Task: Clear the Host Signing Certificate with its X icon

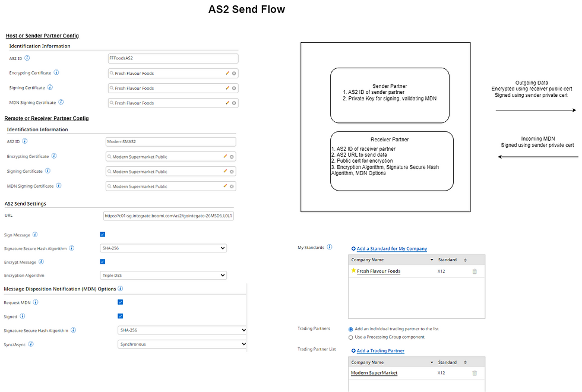Action: (234, 88)
